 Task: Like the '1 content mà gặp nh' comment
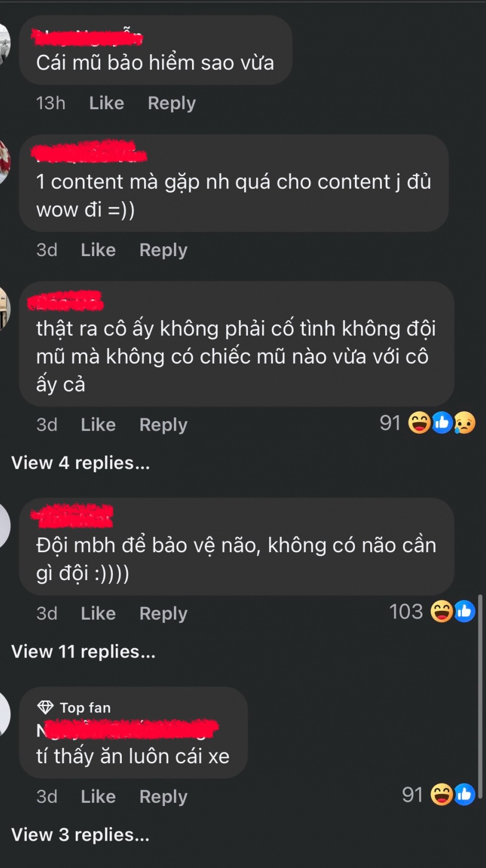98,250
